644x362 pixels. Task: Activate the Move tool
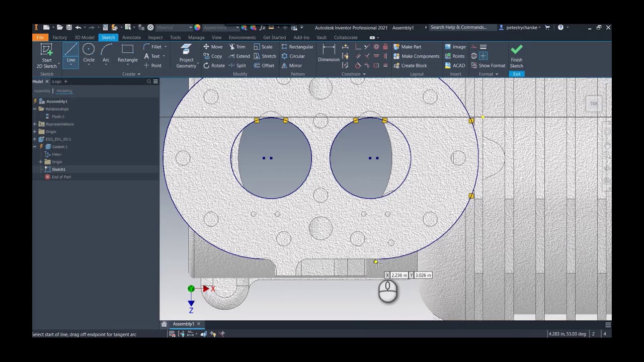pyautogui.click(x=213, y=47)
